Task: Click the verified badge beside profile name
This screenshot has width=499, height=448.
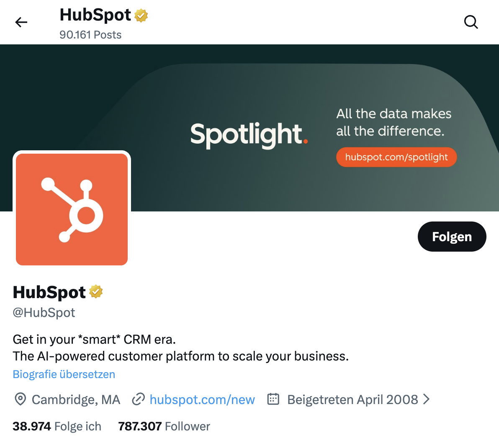Action: tap(96, 291)
